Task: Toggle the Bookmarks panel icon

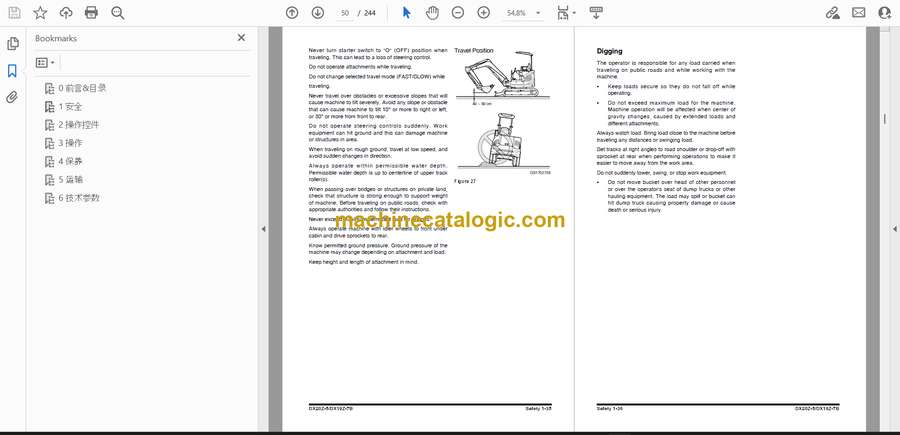Action: (x=12, y=71)
